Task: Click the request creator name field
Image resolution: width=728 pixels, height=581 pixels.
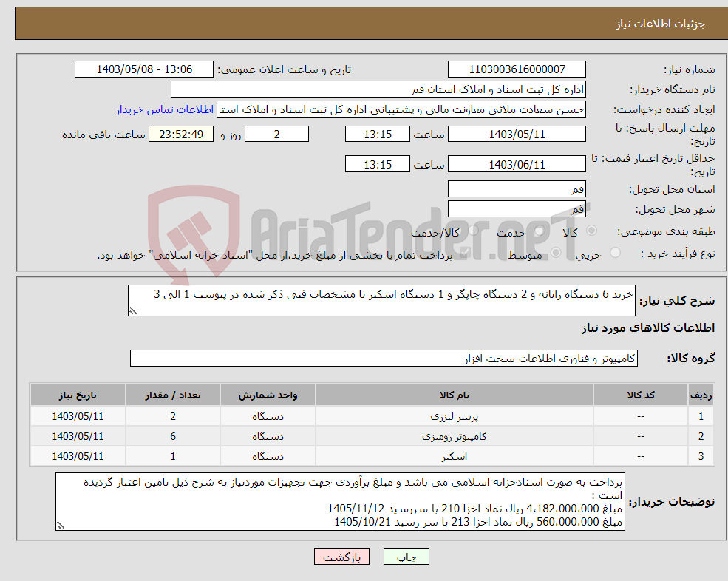Action: point(401,109)
